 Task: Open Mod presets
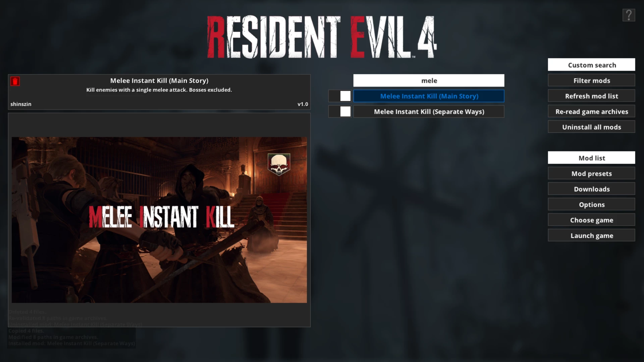pyautogui.click(x=591, y=173)
